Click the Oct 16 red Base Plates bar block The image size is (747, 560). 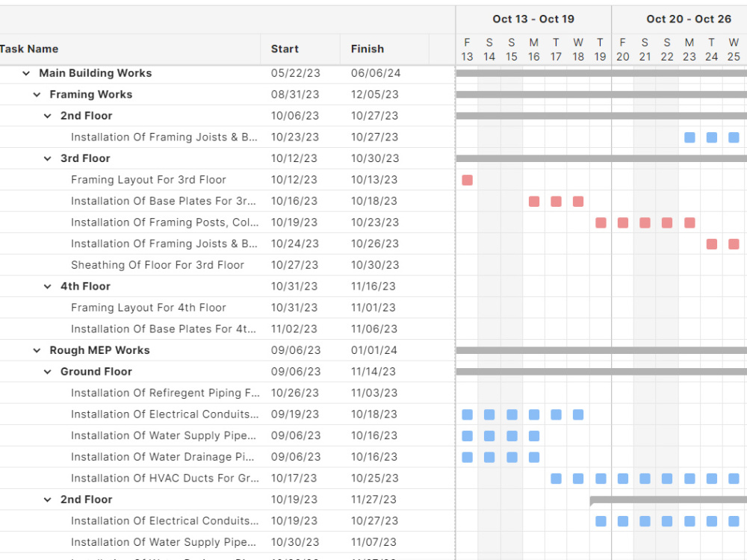(534, 202)
